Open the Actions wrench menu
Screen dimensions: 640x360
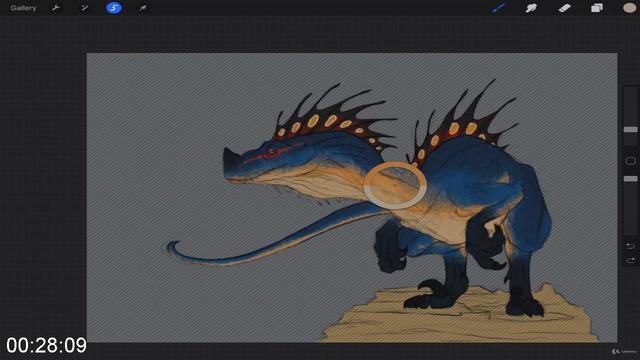pyautogui.click(x=56, y=8)
